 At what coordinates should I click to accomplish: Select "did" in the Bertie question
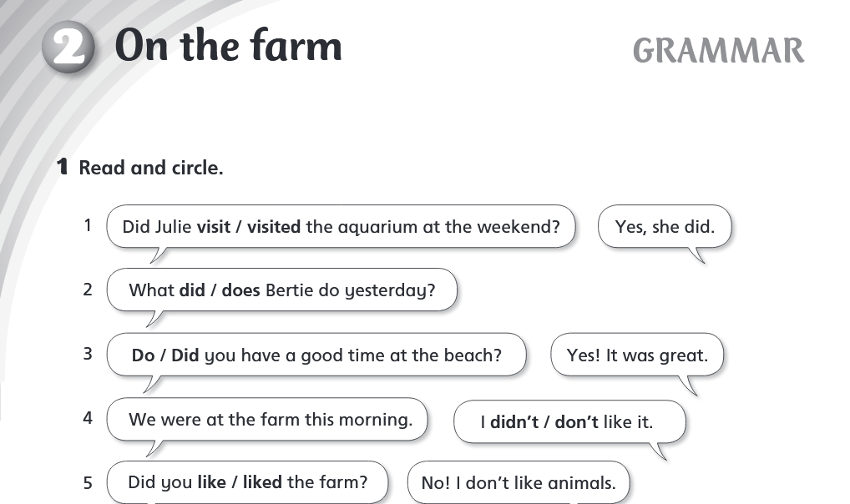click(192, 291)
